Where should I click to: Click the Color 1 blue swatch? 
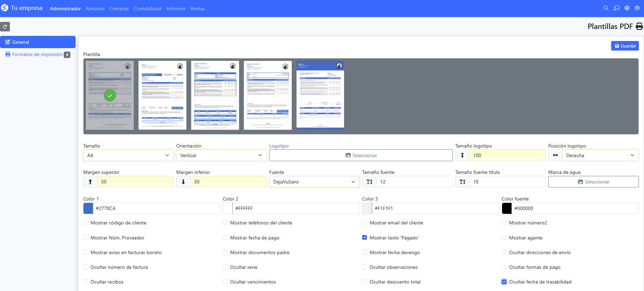[x=88, y=208]
